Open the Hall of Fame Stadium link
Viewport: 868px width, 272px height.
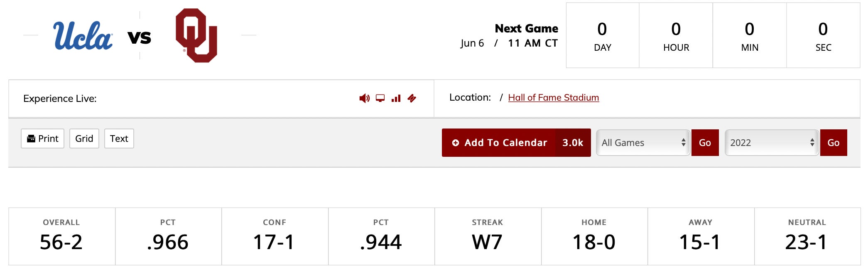(x=554, y=97)
